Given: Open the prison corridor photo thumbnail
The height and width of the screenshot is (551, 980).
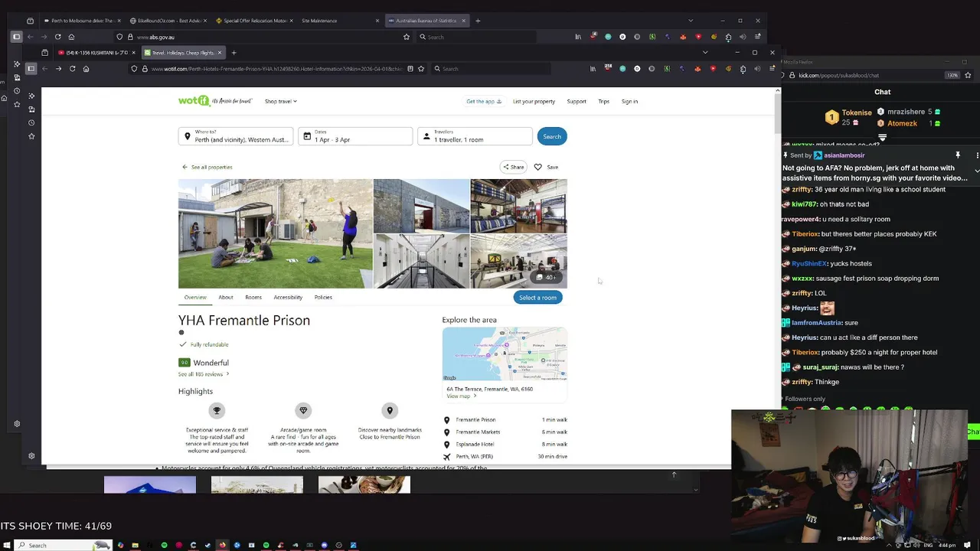Looking at the screenshot, I should [x=421, y=261].
